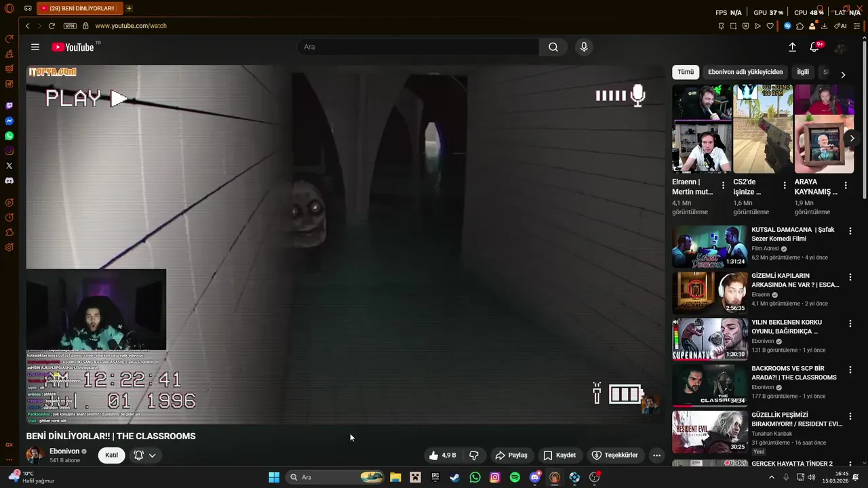Viewport: 868px width, 488px height.
Task: Show more Shorts with the right arrow
Action: [x=852, y=138]
